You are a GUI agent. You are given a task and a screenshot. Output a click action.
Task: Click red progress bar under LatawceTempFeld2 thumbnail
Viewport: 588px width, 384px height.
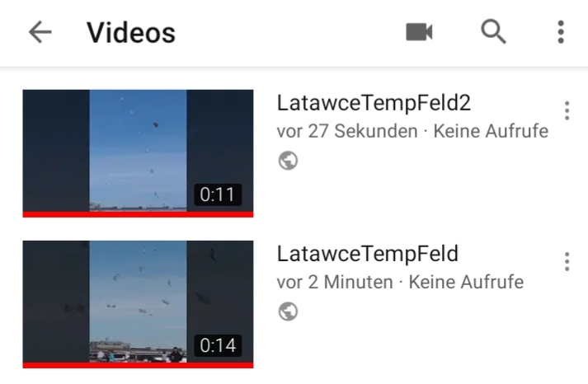138,214
